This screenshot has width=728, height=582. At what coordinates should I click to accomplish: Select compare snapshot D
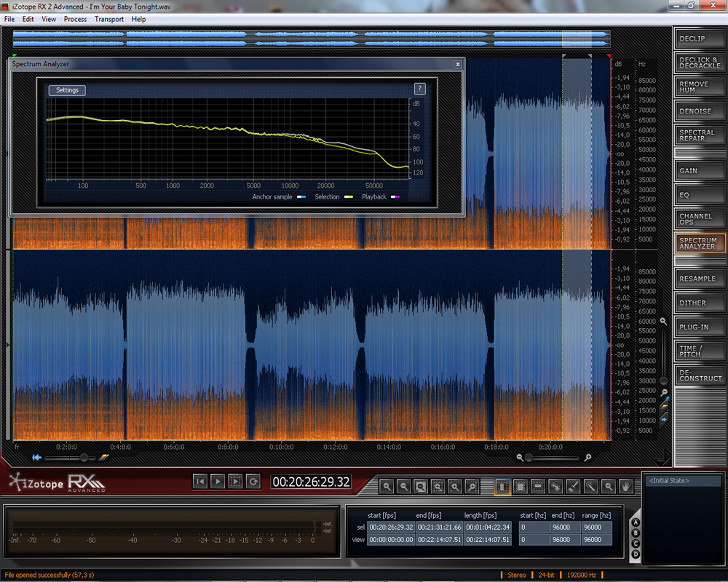(636, 554)
